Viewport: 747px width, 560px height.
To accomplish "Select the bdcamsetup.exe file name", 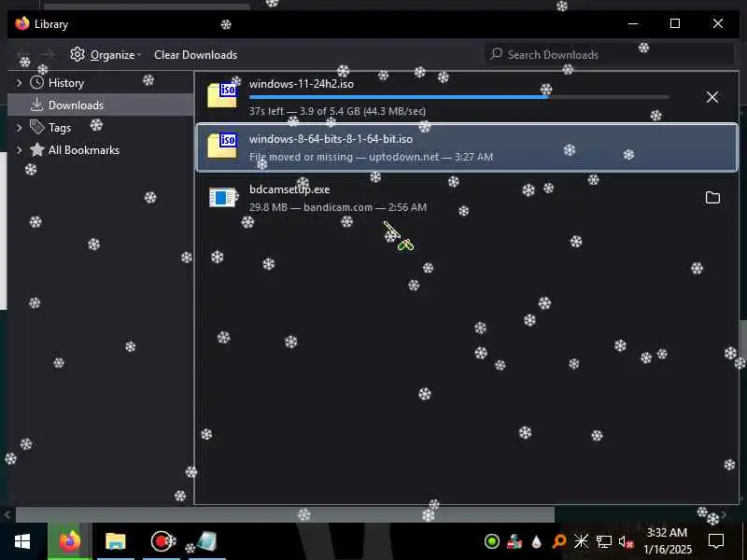I will [289, 189].
